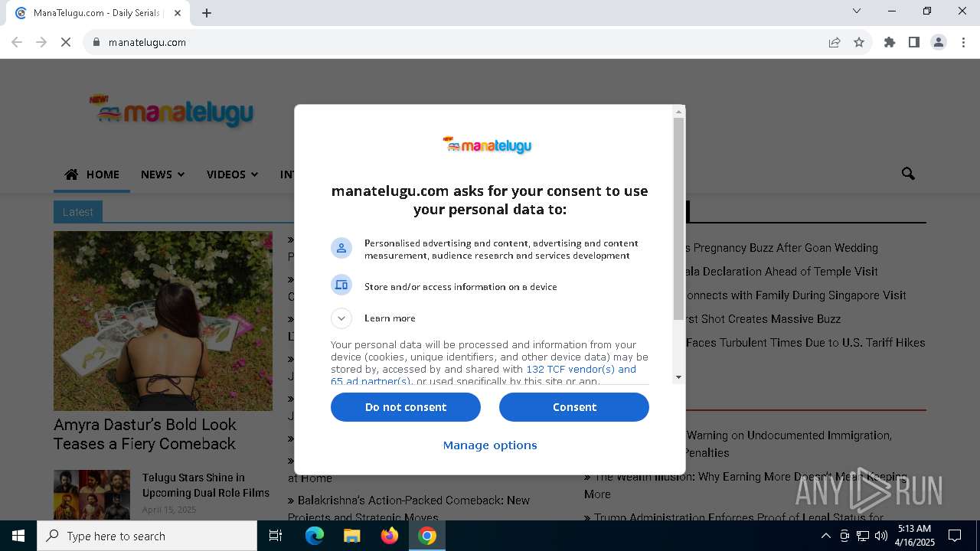Click the manatelugu logo in dialog
This screenshot has width=980, height=551.
pyautogui.click(x=488, y=145)
